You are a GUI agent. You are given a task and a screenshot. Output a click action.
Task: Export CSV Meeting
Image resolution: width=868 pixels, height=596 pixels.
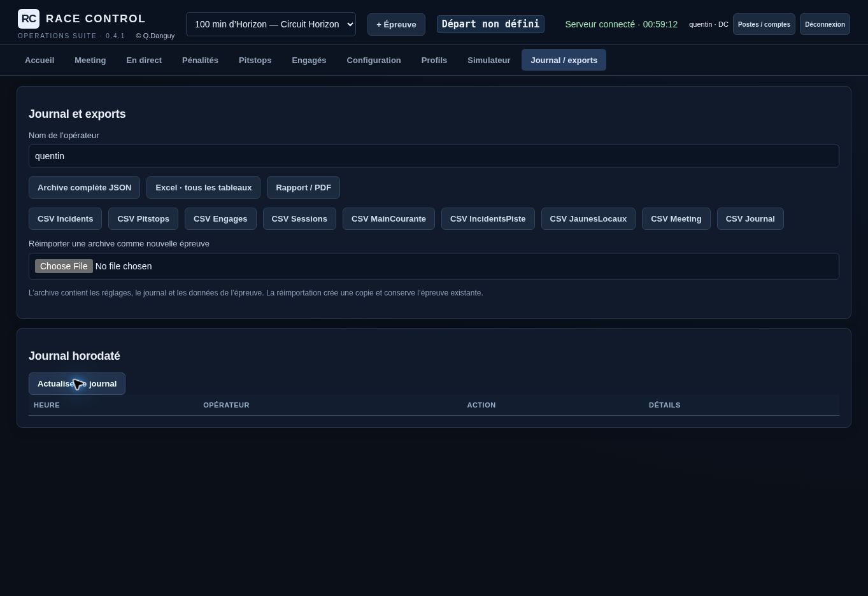click(676, 219)
